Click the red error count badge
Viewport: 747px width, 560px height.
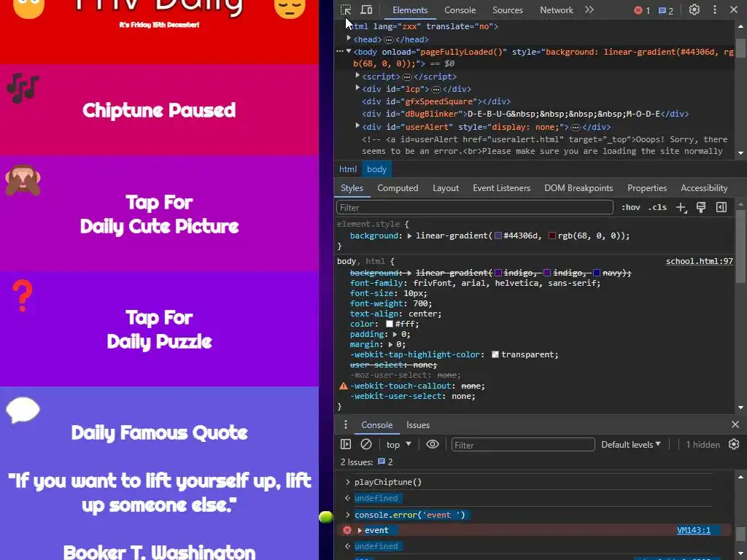click(642, 10)
